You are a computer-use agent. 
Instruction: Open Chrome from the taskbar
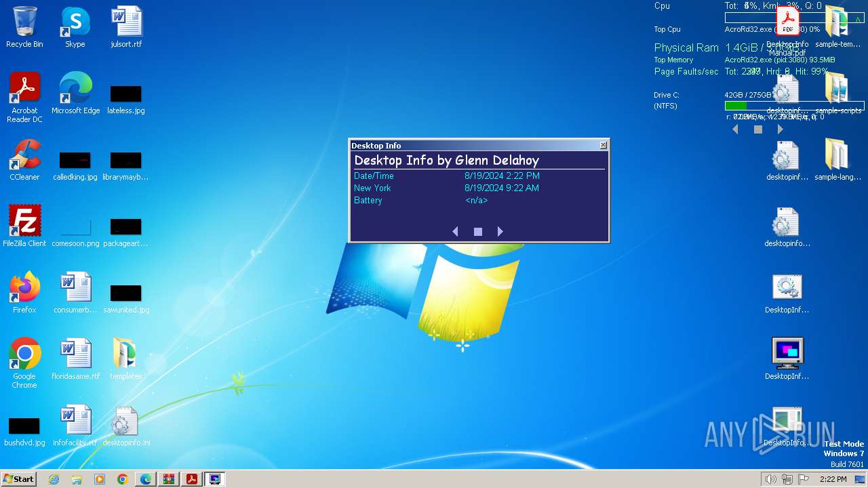(x=123, y=479)
